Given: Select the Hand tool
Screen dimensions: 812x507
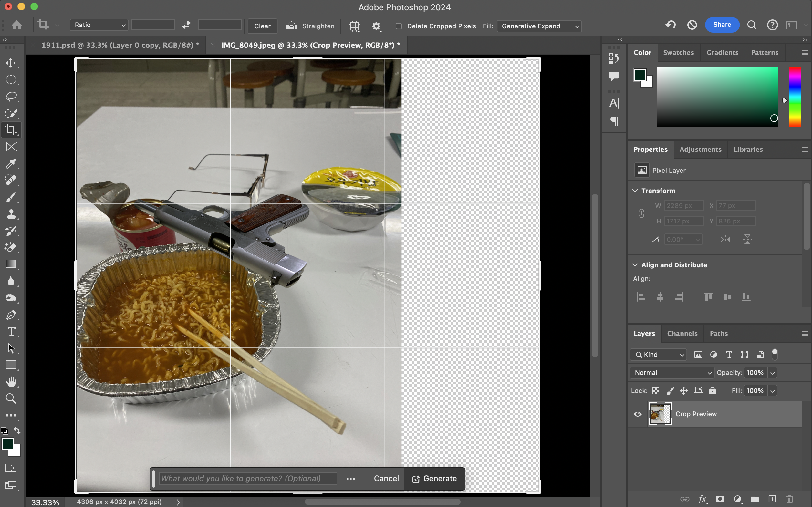Looking at the screenshot, I should [11, 382].
